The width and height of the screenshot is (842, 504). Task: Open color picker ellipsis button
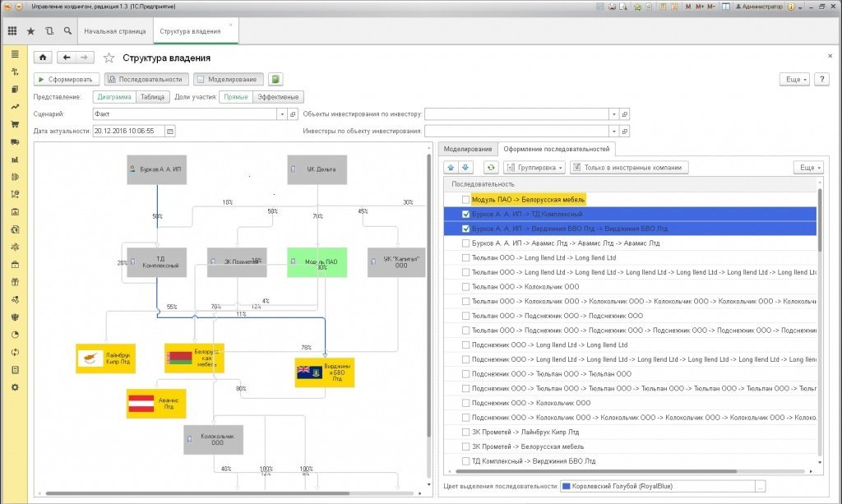(x=761, y=486)
